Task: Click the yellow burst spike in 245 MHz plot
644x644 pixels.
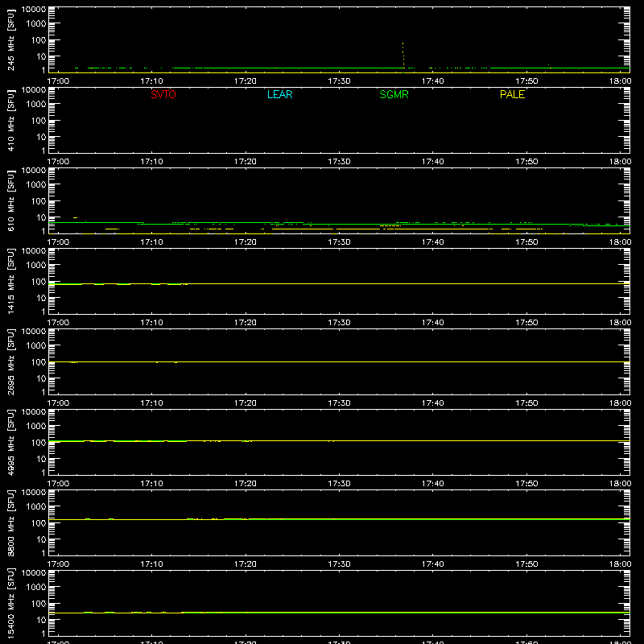Action: pyautogui.click(x=403, y=54)
